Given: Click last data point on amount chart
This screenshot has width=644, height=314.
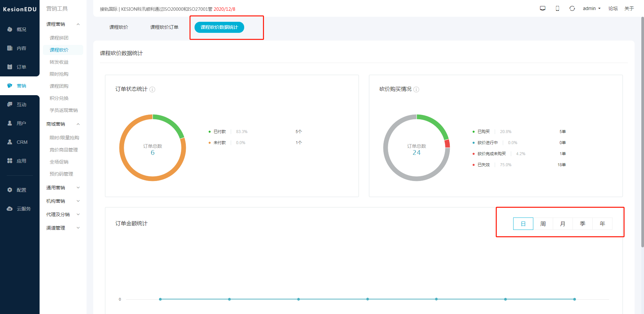Looking at the screenshot, I should (x=575, y=299).
